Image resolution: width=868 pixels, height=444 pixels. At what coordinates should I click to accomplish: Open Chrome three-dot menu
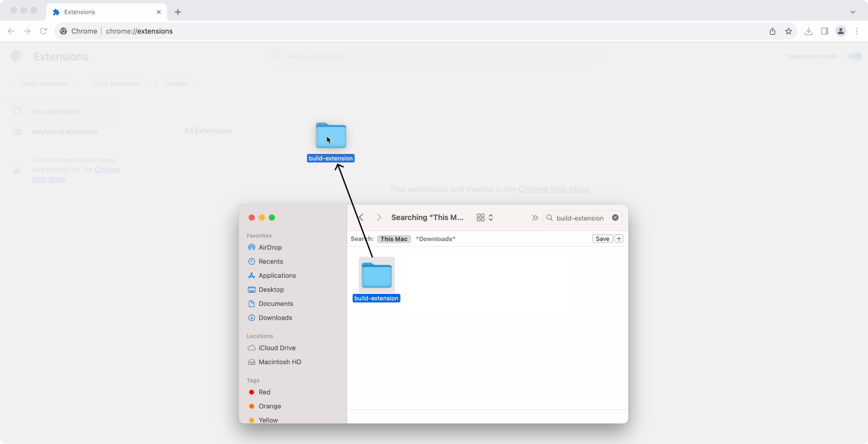pyautogui.click(x=857, y=31)
